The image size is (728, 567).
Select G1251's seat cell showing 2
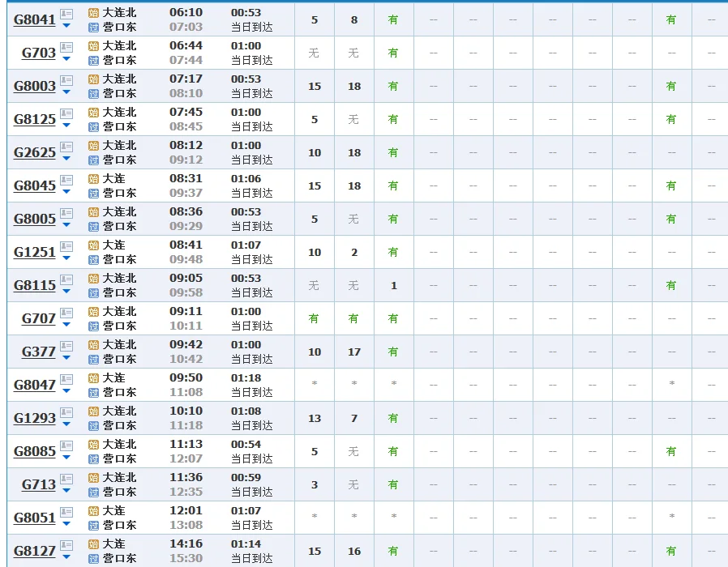click(x=353, y=252)
